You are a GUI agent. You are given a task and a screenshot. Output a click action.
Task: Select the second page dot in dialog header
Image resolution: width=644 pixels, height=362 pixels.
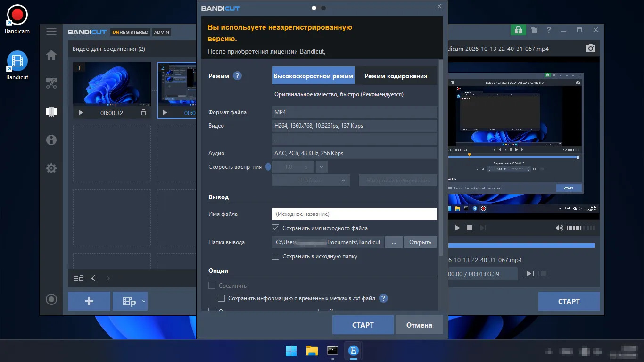(323, 8)
